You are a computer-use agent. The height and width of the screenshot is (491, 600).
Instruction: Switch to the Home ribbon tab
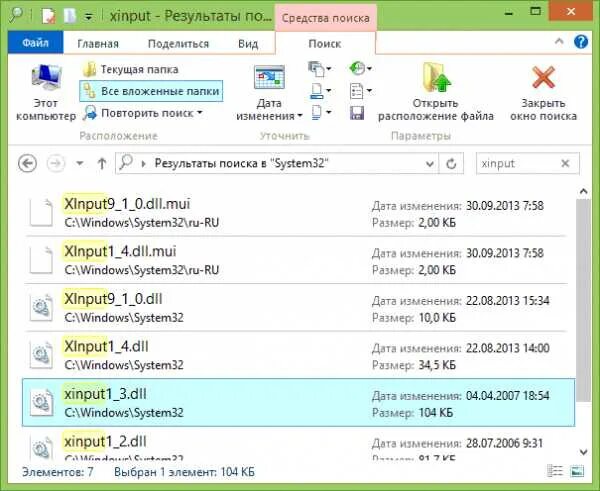click(98, 43)
